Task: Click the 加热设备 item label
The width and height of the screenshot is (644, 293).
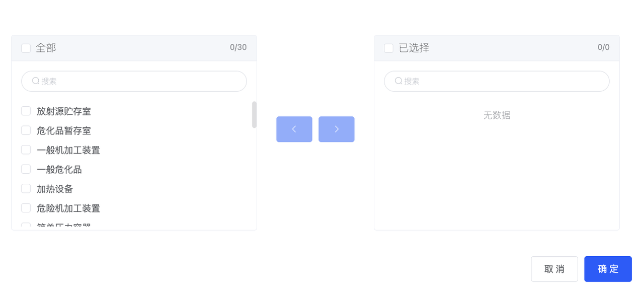Action: (55, 189)
